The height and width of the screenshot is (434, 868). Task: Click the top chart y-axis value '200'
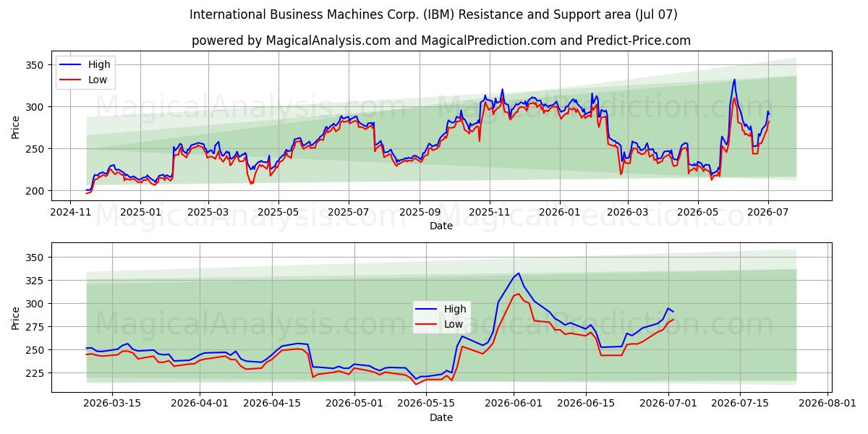35,191
